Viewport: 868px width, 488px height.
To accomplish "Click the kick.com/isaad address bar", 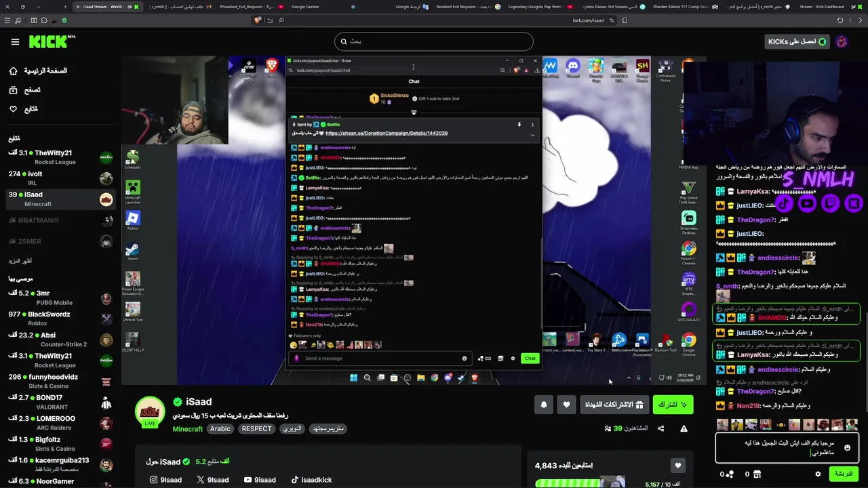I will coord(588,20).
